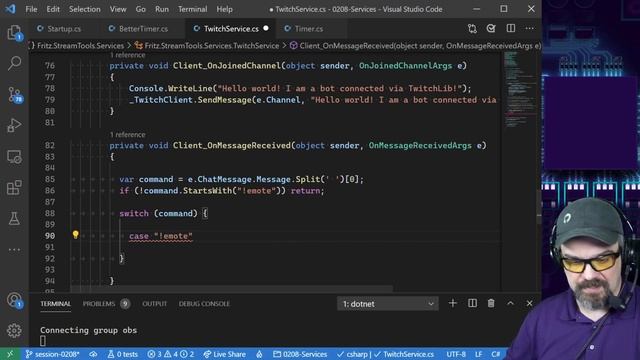Screen dimensions: 640x360
Task: Click the flame icon in status bar
Action: tap(259, 354)
